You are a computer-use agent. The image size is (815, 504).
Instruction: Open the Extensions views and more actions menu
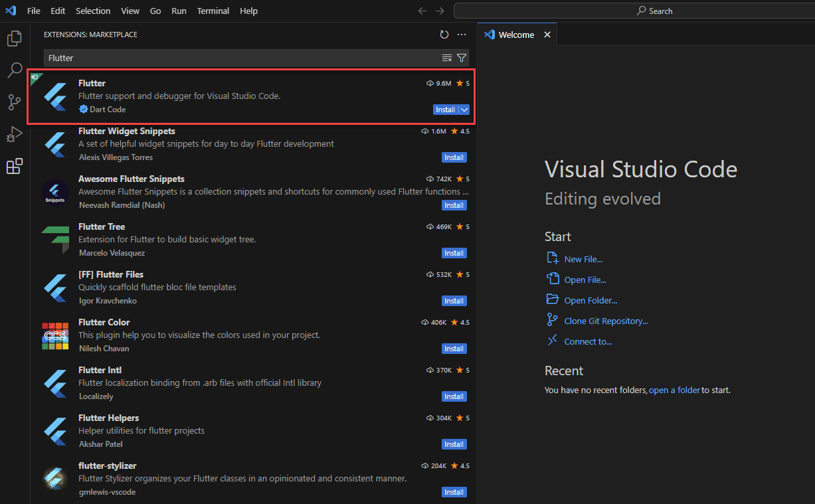(x=462, y=35)
